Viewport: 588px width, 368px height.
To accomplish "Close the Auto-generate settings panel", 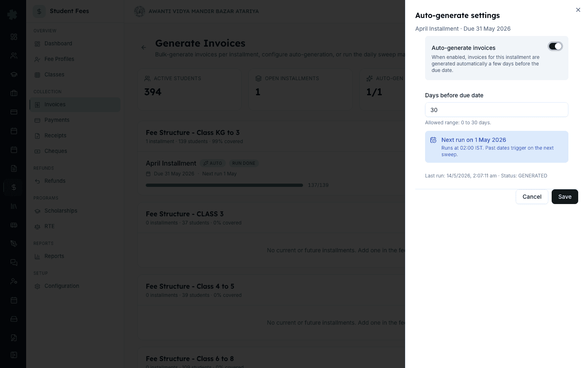I will [x=578, y=10].
